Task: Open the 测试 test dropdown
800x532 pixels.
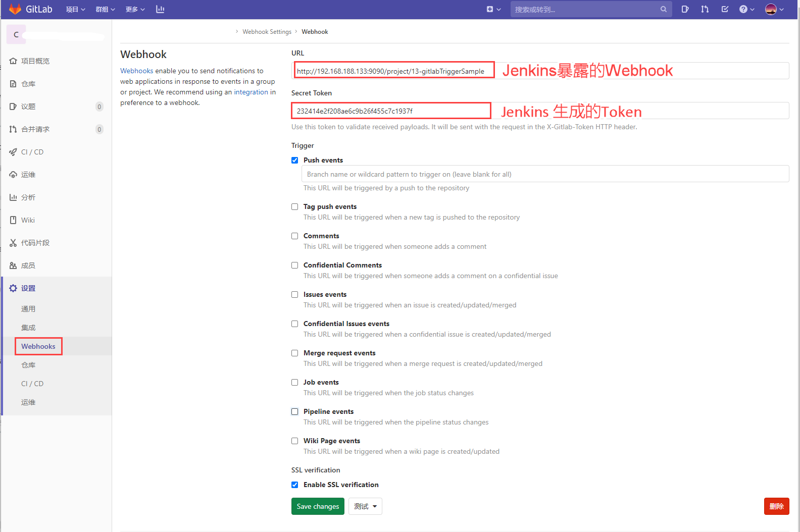Action: click(x=365, y=506)
